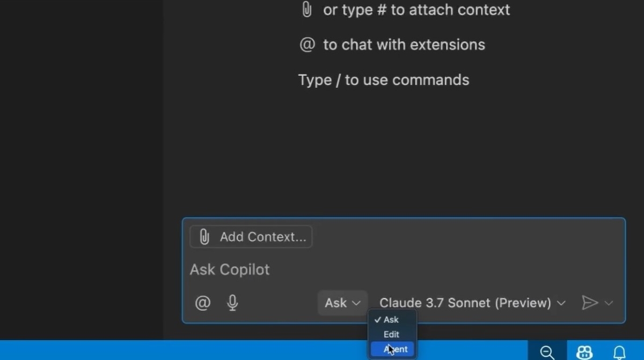The height and width of the screenshot is (360, 644).
Task: Click the "to chat with extensions" text
Action: 404,45
